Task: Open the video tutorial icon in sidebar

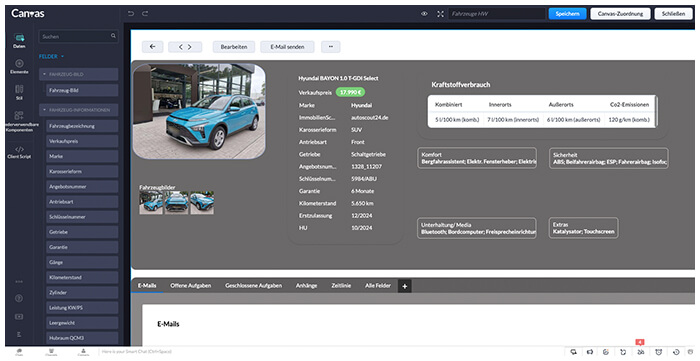Action: click(x=19, y=316)
